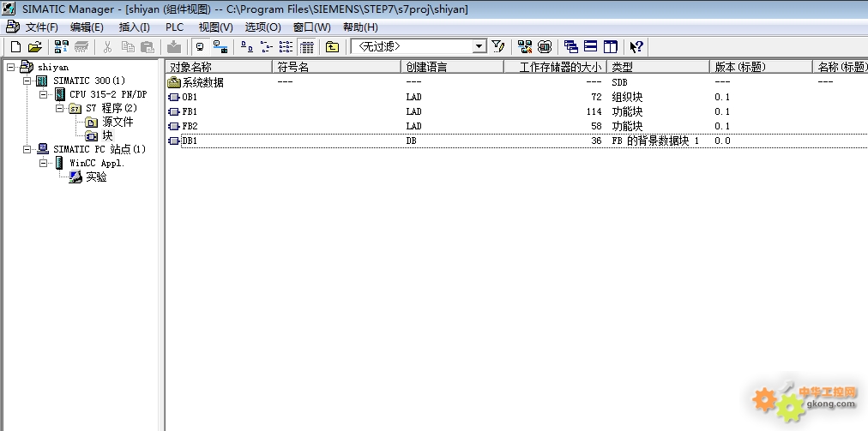This screenshot has width=868, height=431.
Task: Collapse the CPU 315-2 PN/DP node
Action: pyautogui.click(x=43, y=94)
